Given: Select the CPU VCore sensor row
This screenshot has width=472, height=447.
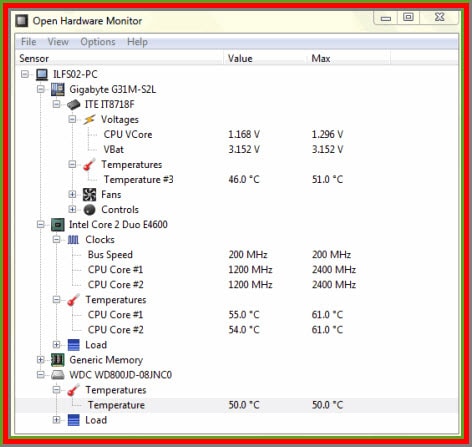Looking at the screenshot, I should 236,134.
